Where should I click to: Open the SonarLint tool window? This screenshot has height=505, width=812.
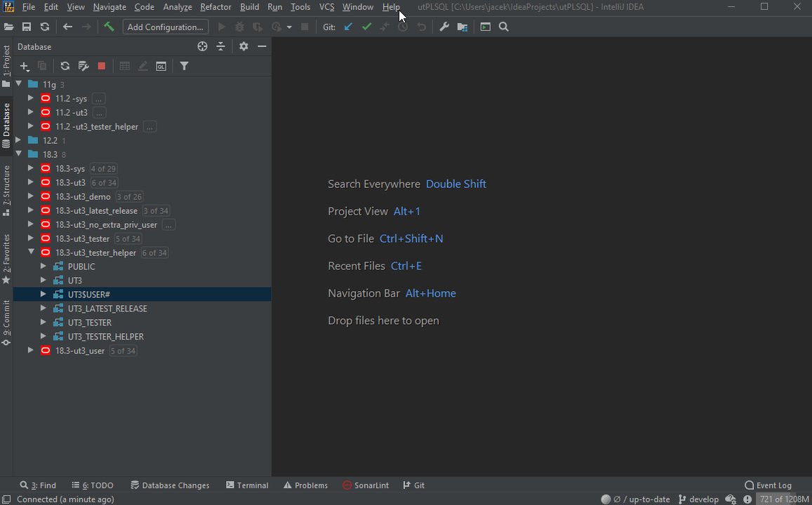(x=366, y=485)
